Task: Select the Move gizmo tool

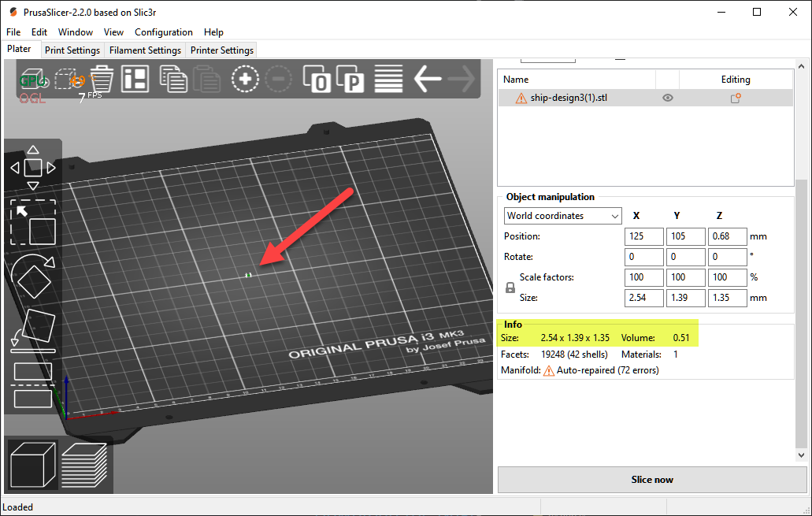Action: [x=33, y=167]
